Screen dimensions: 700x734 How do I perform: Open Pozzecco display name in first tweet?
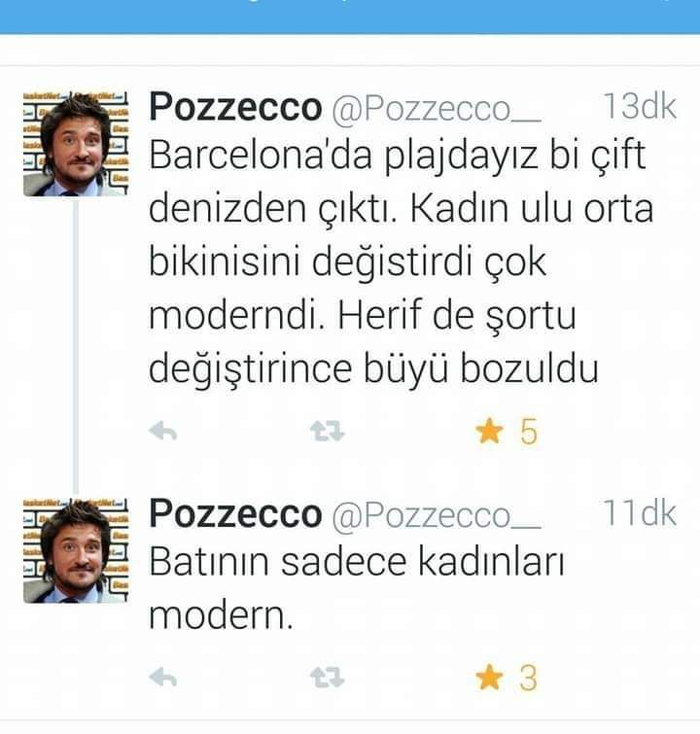coord(235,107)
